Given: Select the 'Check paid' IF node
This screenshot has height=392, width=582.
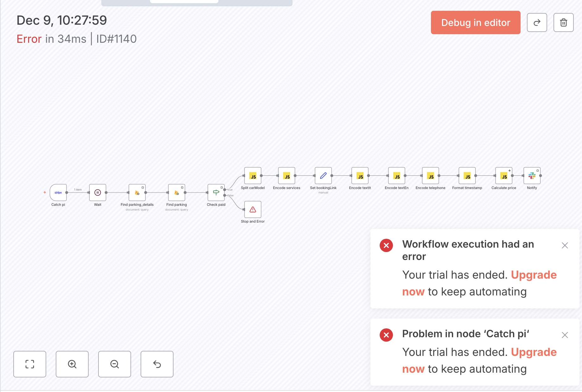Looking at the screenshot, I should pyautogui.click(x=216, y=193).
